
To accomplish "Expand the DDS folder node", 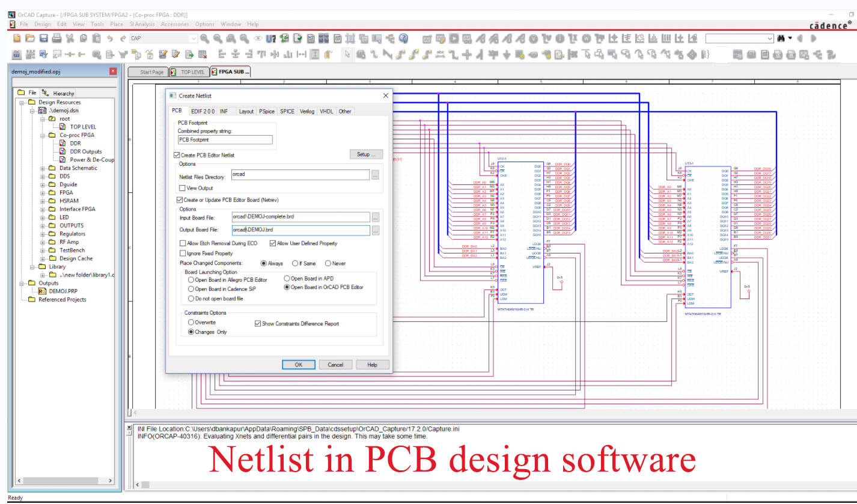I will 43,177.
